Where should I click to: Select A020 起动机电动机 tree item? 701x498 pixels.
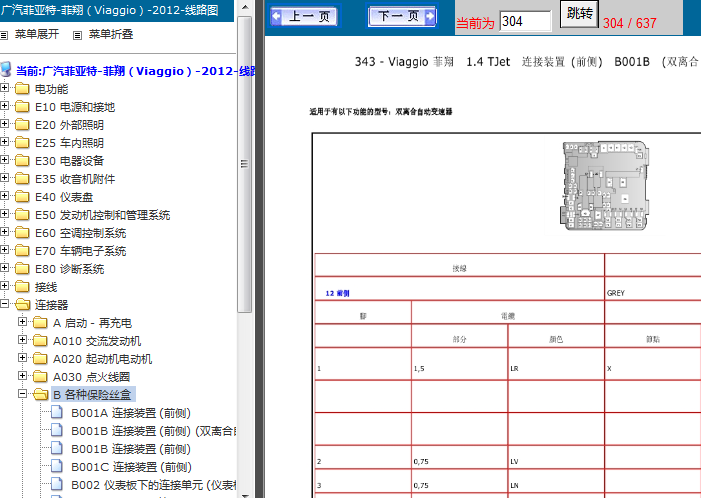point(102,359)
